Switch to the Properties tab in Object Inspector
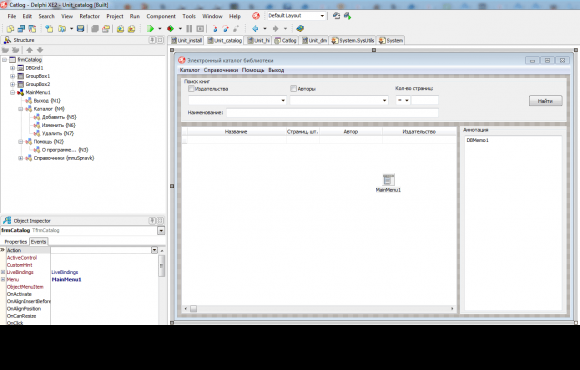The height and width of the screenshot is (370, 580). point(16,242)
